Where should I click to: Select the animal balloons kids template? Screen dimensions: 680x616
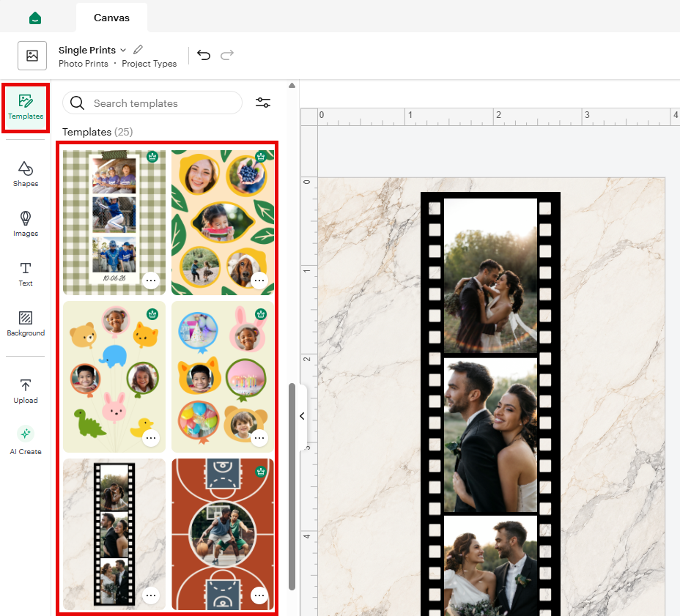(114, 376)
